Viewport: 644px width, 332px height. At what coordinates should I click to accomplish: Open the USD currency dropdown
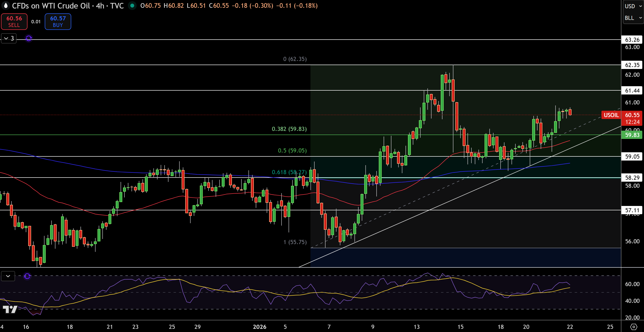[x=633, y=6]
